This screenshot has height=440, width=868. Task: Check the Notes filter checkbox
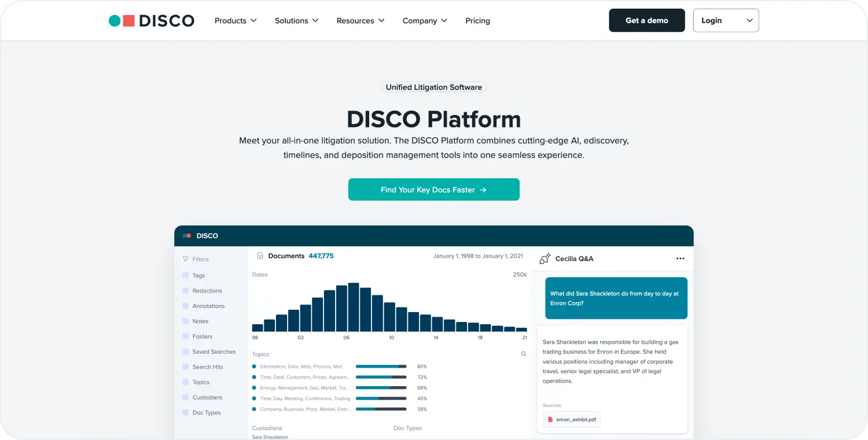click(185, 321)
